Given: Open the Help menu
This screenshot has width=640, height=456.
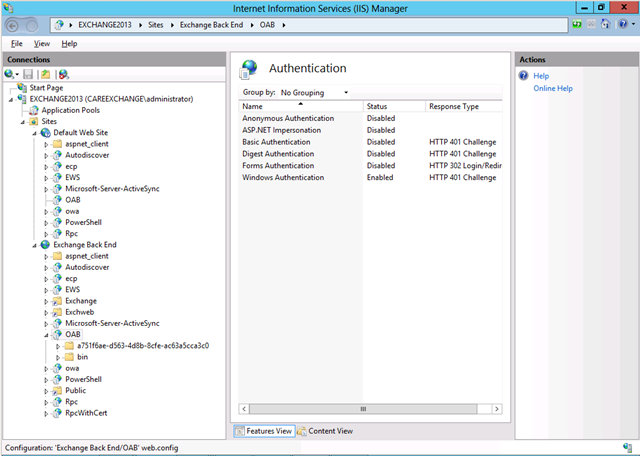Looking at the screenshot, I should click(x=69, y=44).
